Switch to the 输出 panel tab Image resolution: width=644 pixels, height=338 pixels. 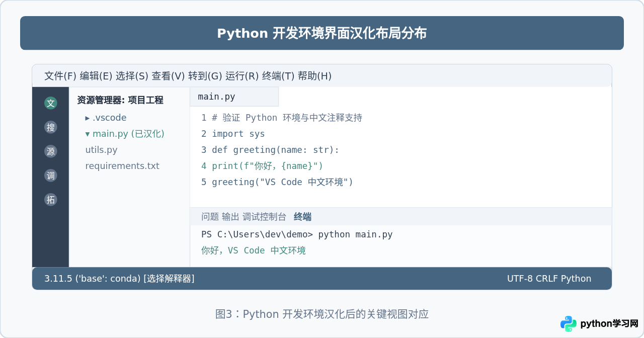point(230,217)
